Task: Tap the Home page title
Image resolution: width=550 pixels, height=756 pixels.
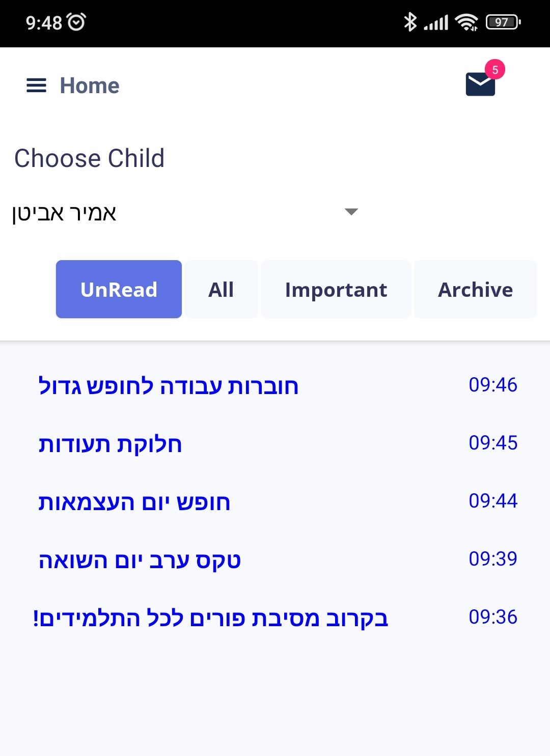Action: (x=90, y=86)
